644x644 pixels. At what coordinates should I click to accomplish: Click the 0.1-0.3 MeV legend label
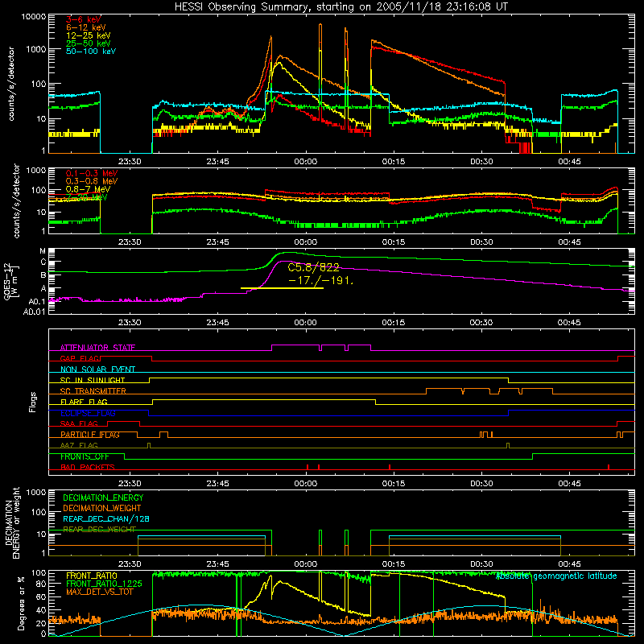pos(92,173)
